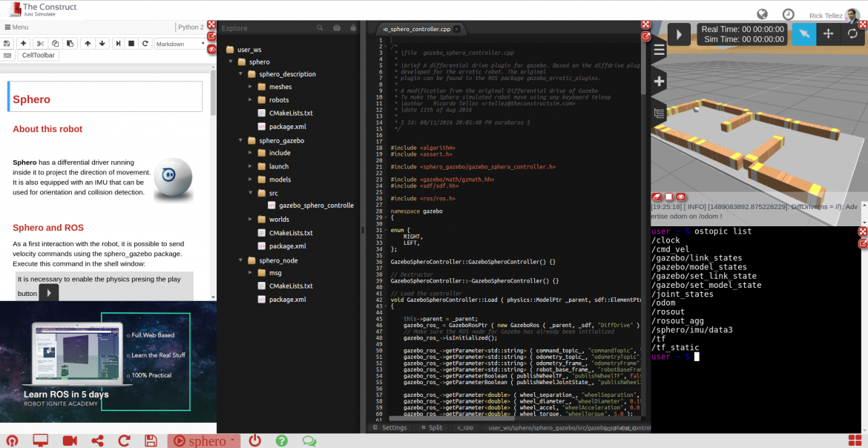The height and width of the screenshot is (448, 868).
Task: Copy the selected notebook cell
Action: tap(55, 43)
